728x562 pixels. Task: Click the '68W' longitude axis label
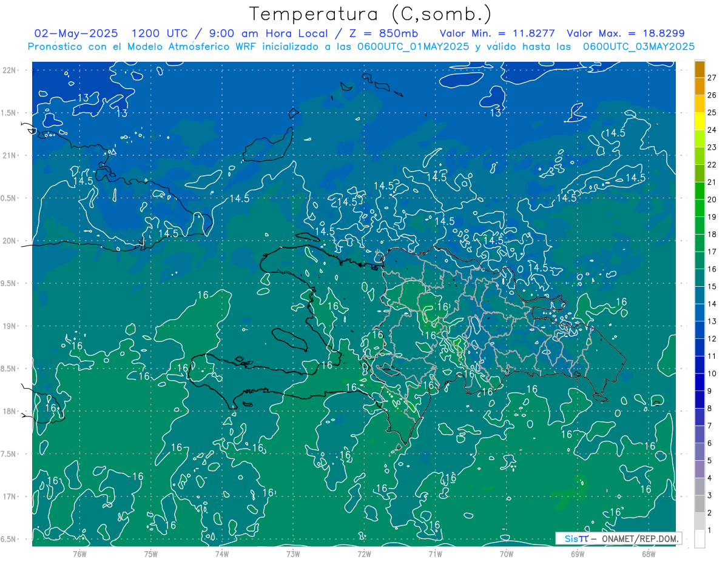[x=648, y=554]
